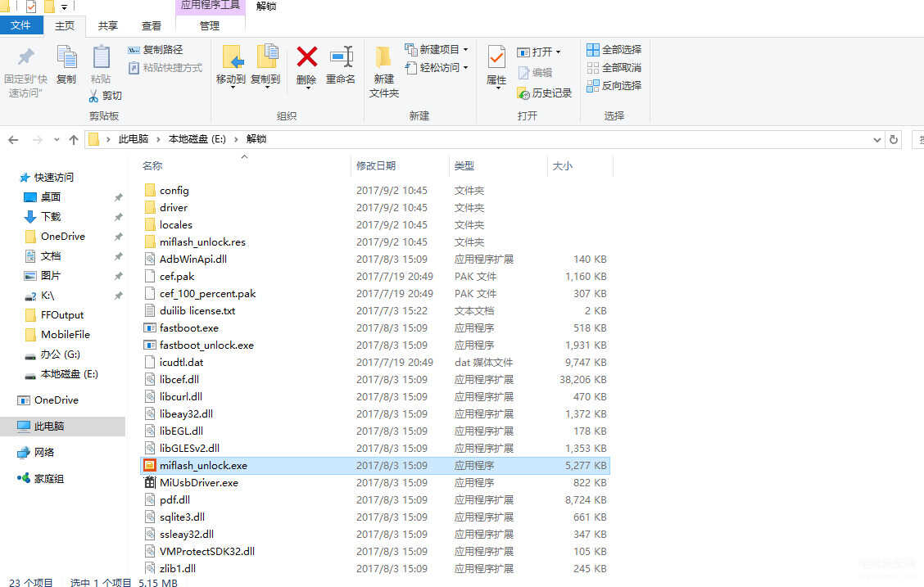The image size is (924, 587).
Task: Sort by the Modified Date (修改日期) column
Action: coord(376,166)
